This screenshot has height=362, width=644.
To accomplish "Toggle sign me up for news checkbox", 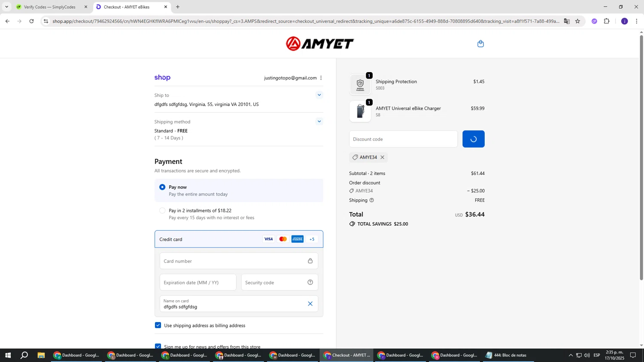I will tap(158, 346).
